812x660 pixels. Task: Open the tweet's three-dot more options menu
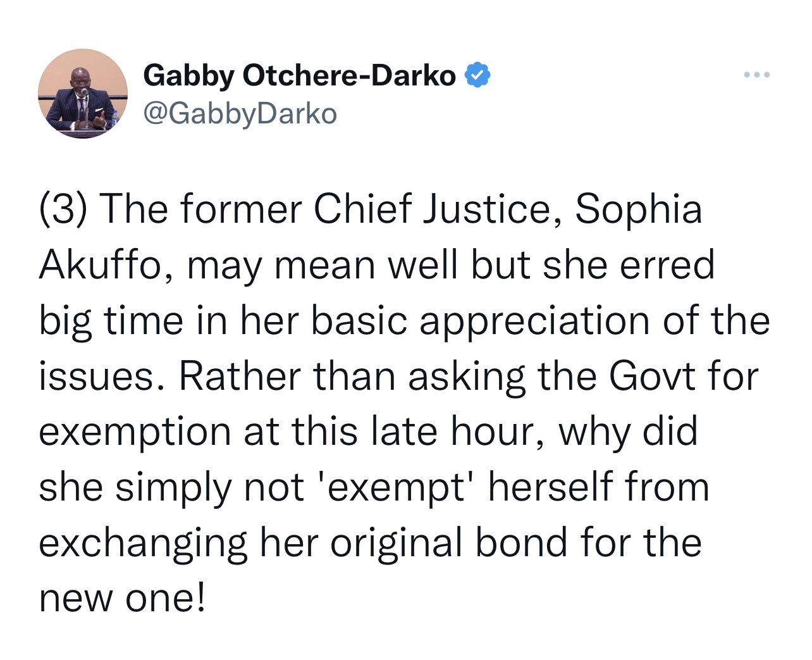click(x=756, y=75)
